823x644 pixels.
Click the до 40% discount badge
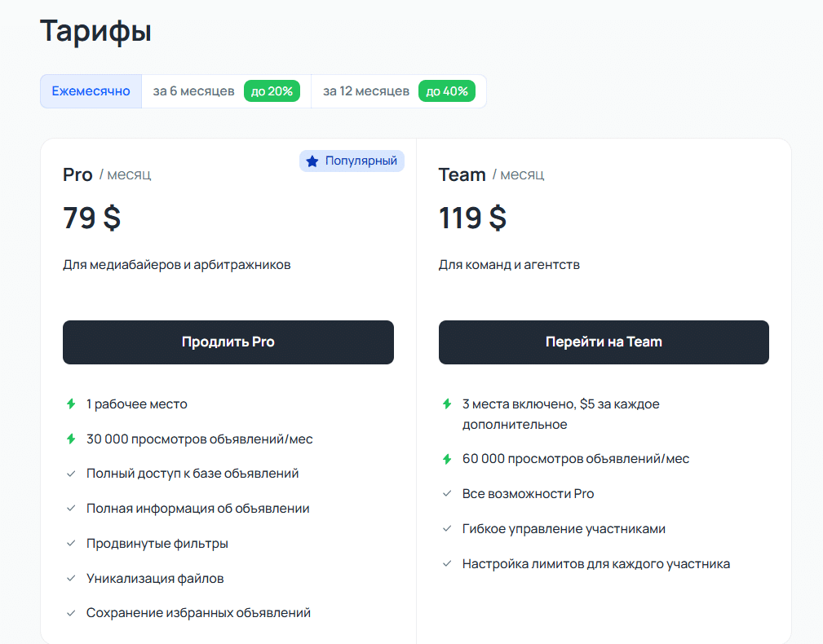point(447,91)
